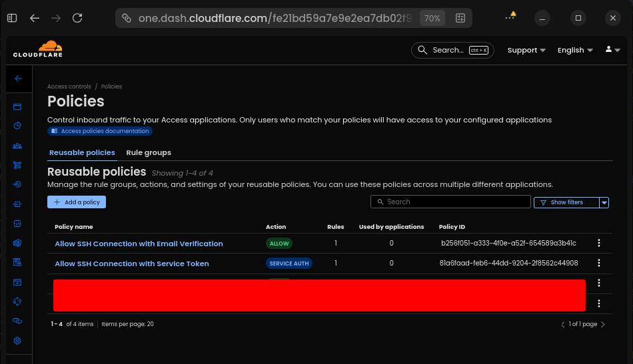Click the policy Search input field

(x=450, y=202)
